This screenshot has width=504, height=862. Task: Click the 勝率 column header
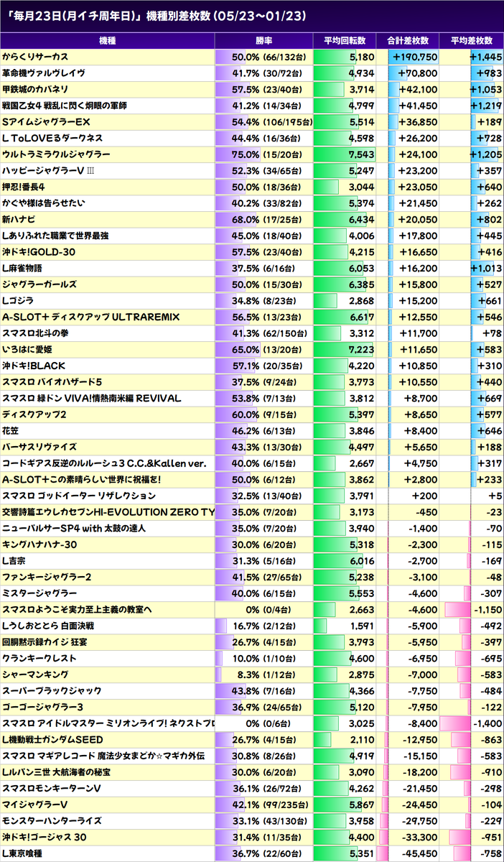pyautogui.click(x=264, y=41)
